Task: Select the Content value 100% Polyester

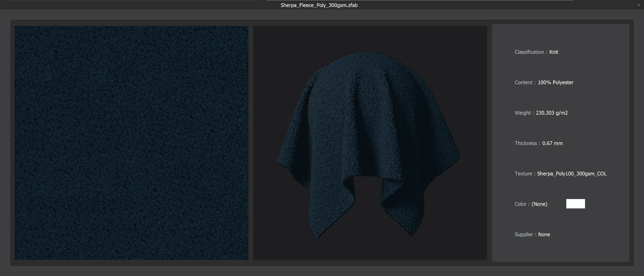Action: pyautogui.click(x=556, y=82)
